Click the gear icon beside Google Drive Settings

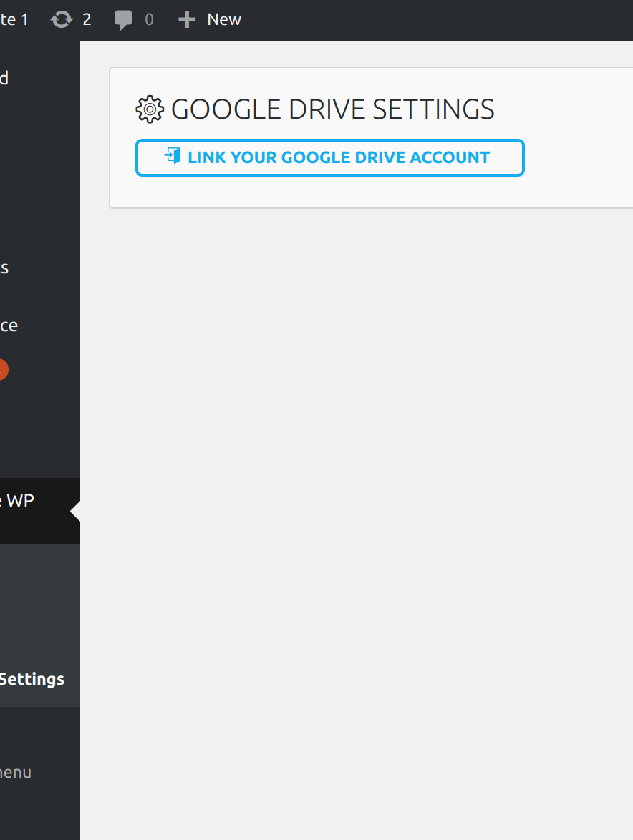coord(150,109)
